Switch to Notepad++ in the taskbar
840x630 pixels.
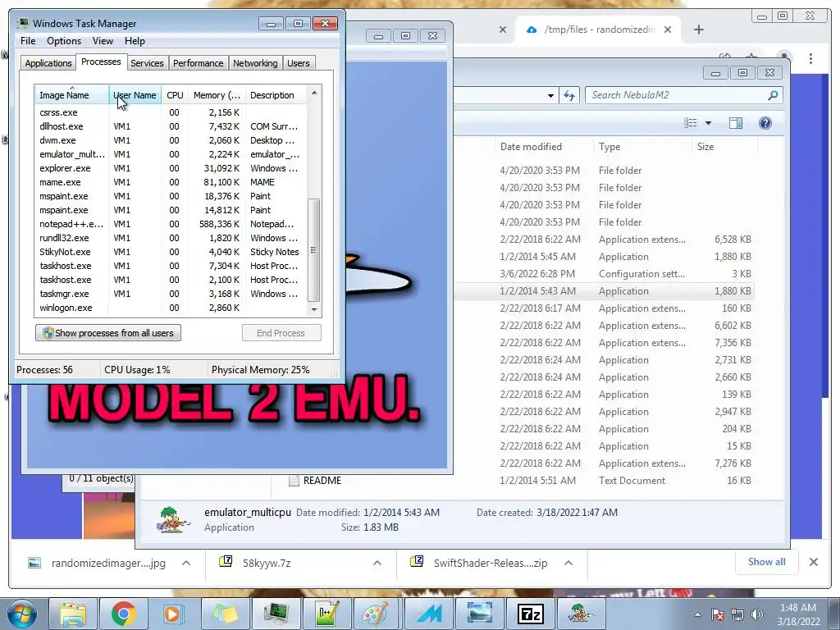pyautogui.click(x=326, y=614)
